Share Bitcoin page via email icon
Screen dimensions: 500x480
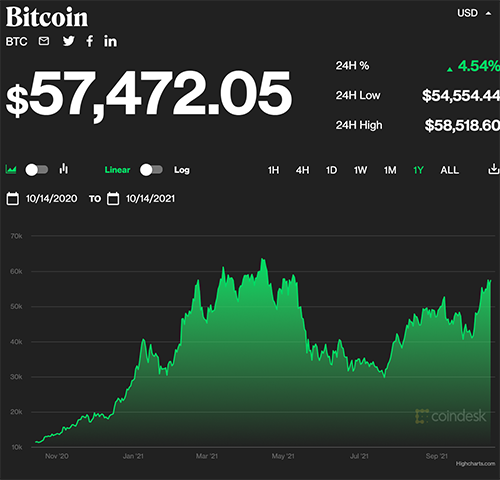44,41
